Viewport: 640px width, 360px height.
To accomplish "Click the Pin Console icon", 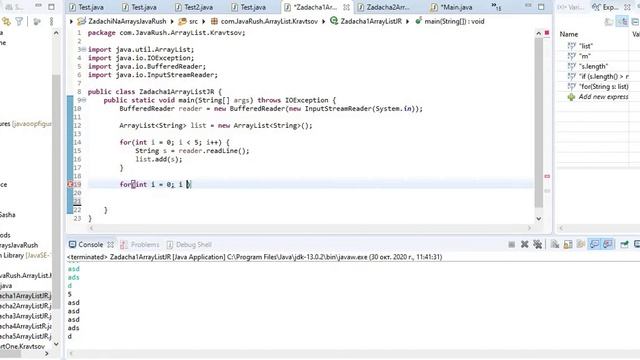I will pyautogui.click(x=624, y=244).
